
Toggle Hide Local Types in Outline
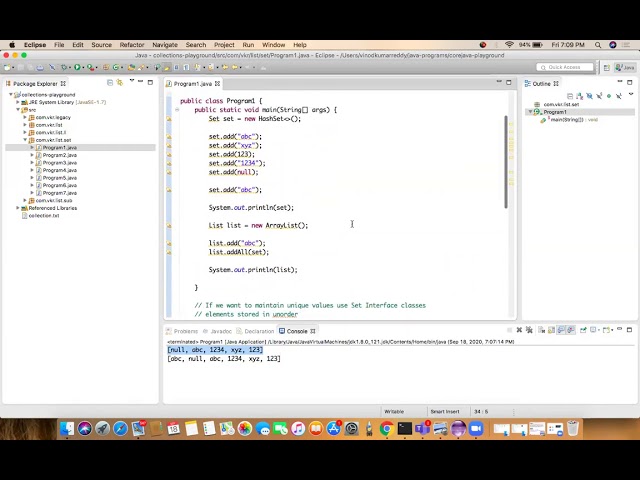(619, 96)
